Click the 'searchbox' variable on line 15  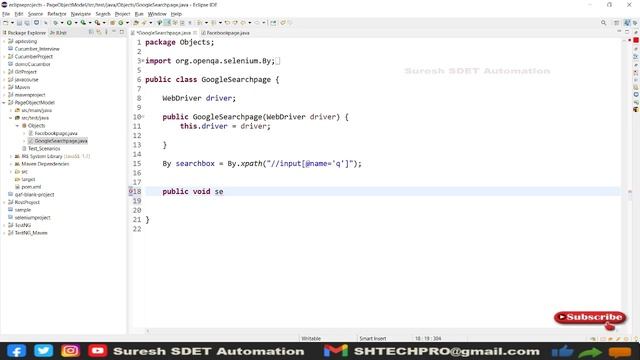coord(195,164)
